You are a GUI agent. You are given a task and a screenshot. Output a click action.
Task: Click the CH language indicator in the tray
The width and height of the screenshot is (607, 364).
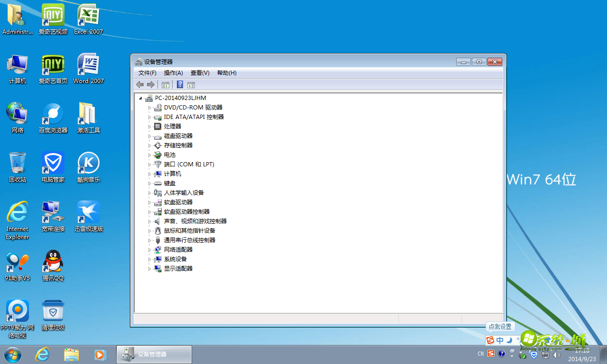pyautogui.click(x=480, y=354)
